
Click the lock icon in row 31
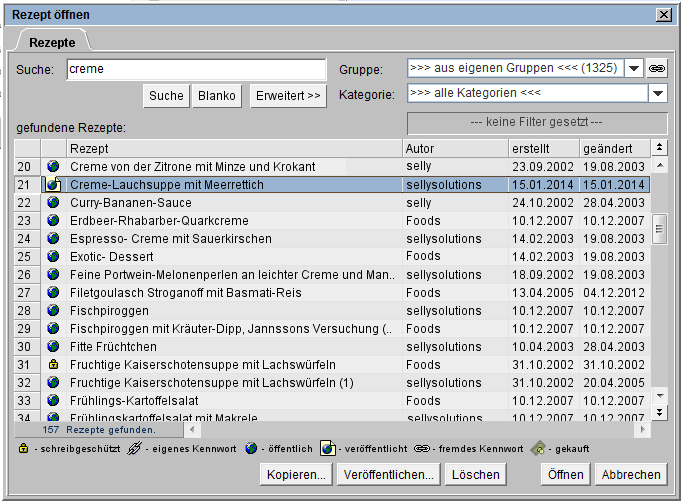pos(54,365)
